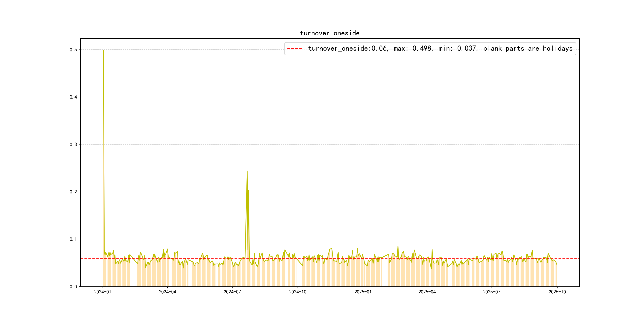The width and height of the screenshot is (644, 322).
Task: Click the peak of the January 2024 spike
Action: point(104,50)
